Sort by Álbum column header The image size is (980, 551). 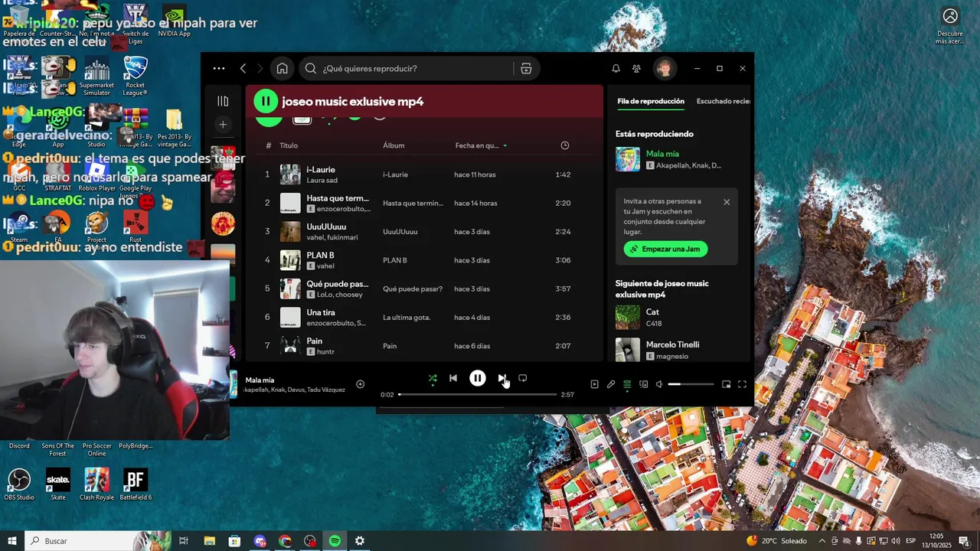394,145
